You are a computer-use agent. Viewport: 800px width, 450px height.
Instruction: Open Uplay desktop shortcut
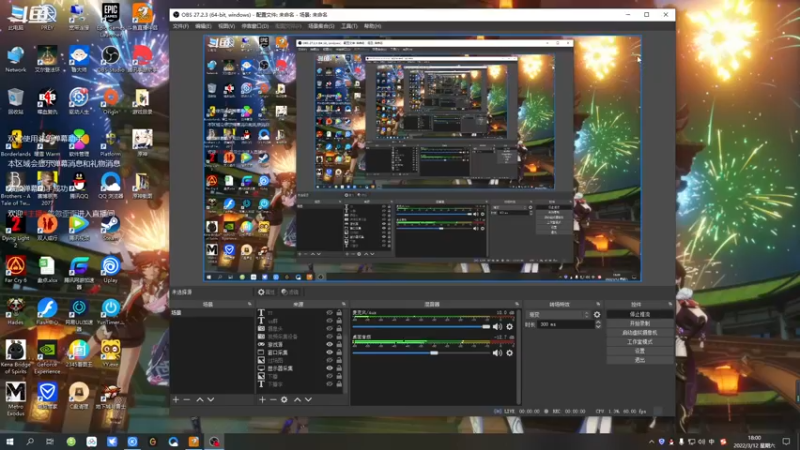coord(110,269)
